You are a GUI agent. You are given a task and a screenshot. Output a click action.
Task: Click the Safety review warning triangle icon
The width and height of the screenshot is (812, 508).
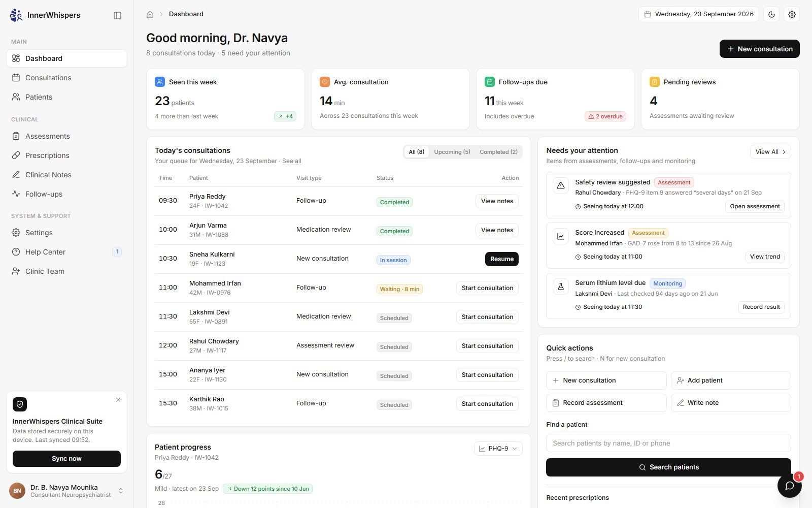(x=561, y=186)
